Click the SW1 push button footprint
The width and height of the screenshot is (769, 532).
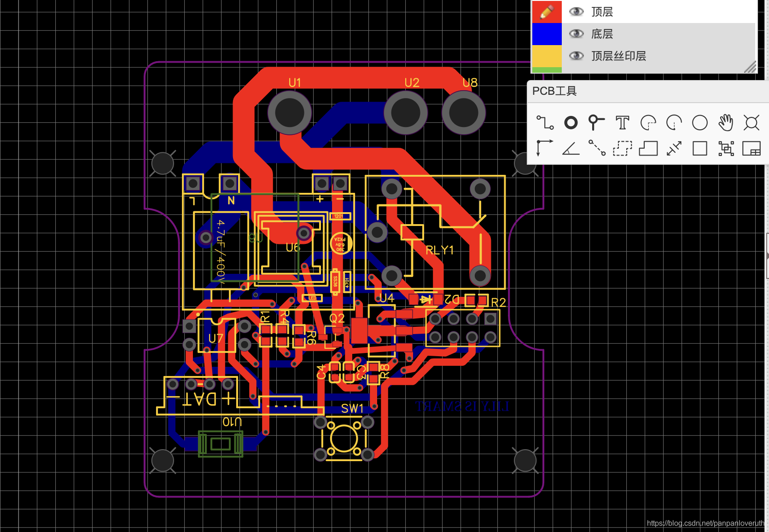click(x=344, y=438)
